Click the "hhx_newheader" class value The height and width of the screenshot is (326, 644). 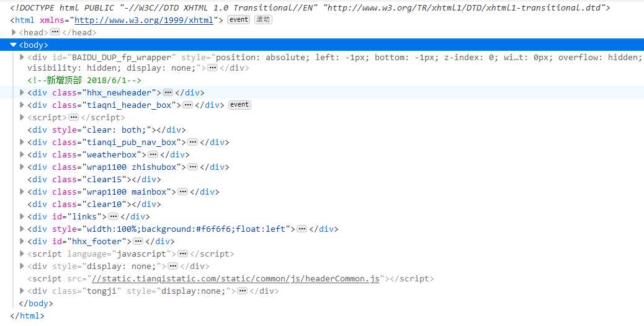tap(119, 92)
